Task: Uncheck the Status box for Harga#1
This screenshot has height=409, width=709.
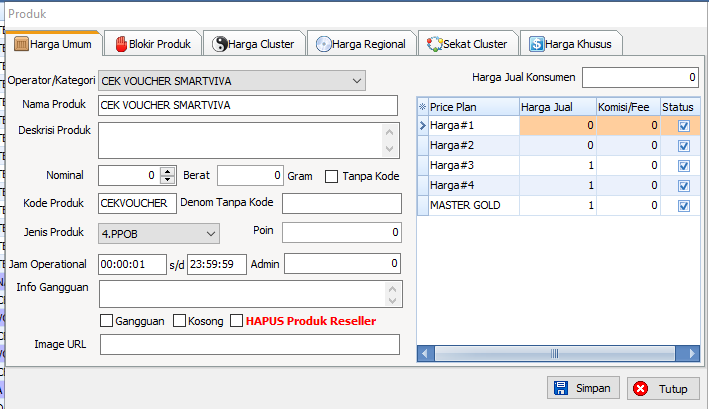Action: 684,126
